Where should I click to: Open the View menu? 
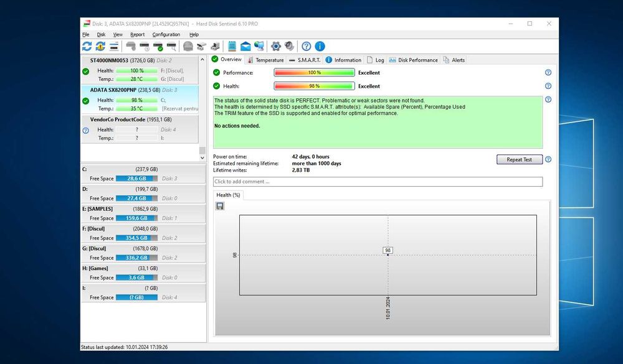point(118,35)
